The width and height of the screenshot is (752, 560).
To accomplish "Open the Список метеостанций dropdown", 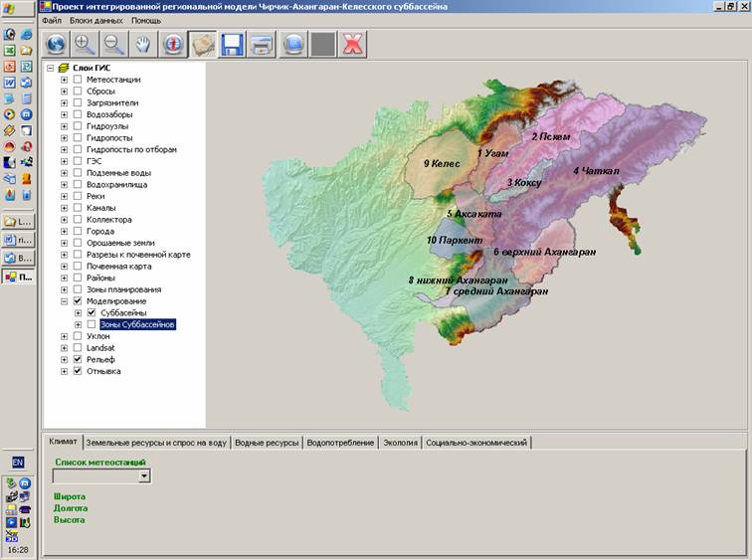I will click(144, 476).
